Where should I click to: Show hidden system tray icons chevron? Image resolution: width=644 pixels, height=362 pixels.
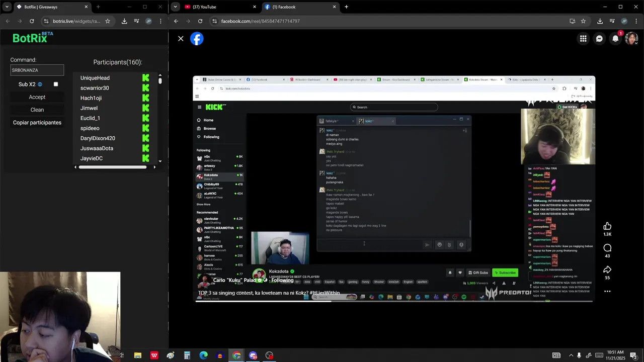(571, 355)
